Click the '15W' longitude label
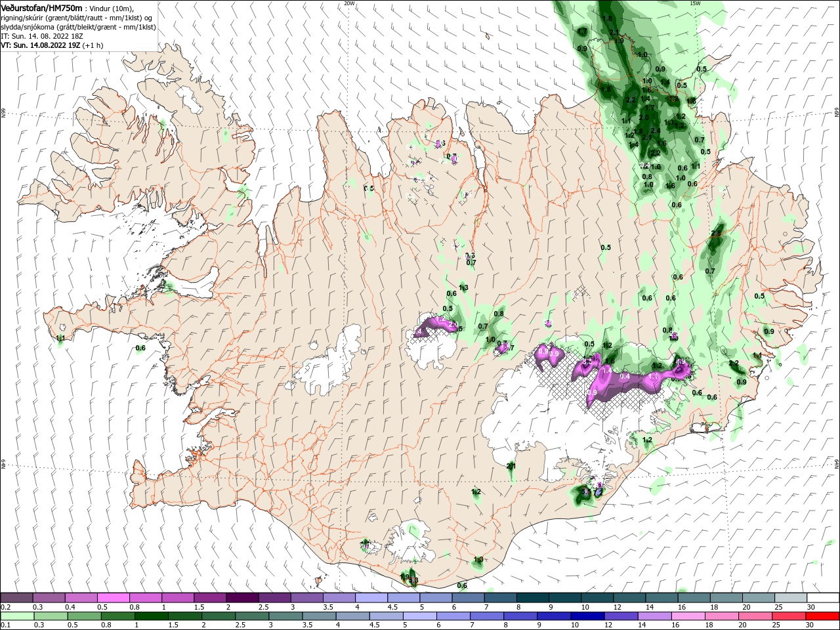This screenshot has width=840, height=630. click(x=695, y=3)
